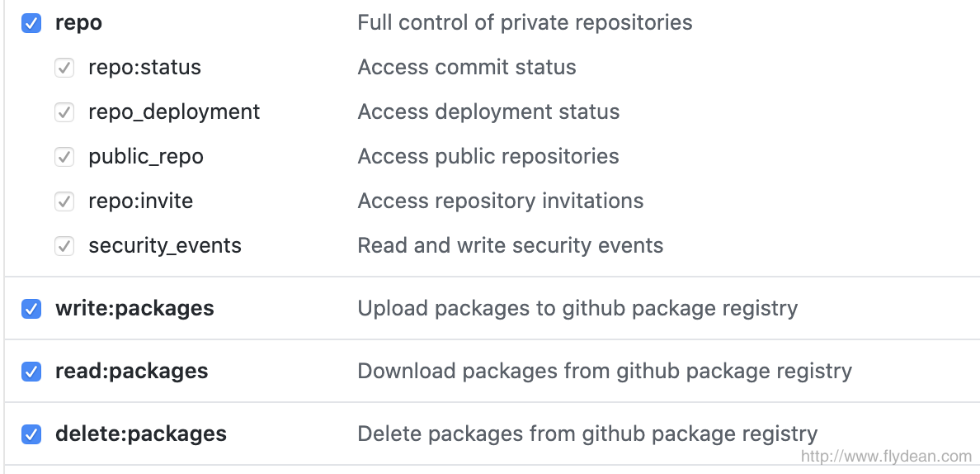Screen dimensions: 980x474
Task: Click the security_events label text
Action: click(x=165, y=246)
